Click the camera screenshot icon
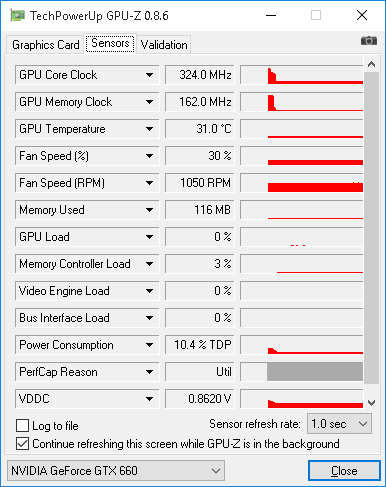 369,41
